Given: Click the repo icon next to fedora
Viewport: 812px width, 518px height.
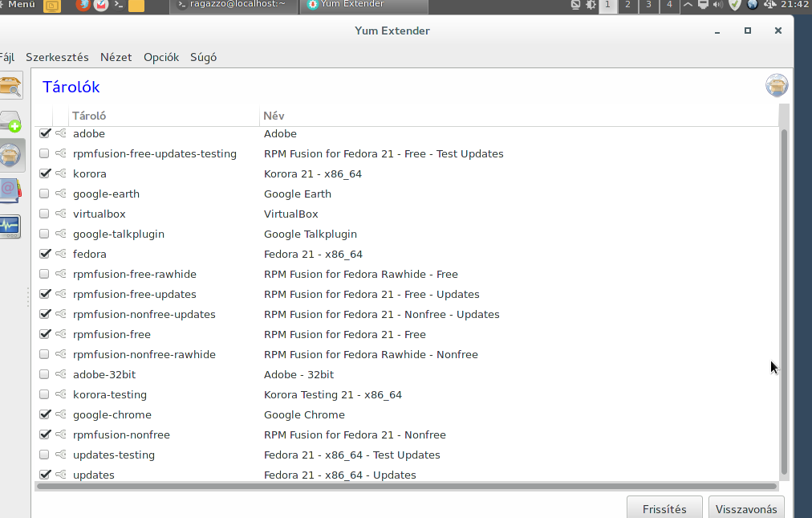Looking at the screenshot, I should point(61,254).
